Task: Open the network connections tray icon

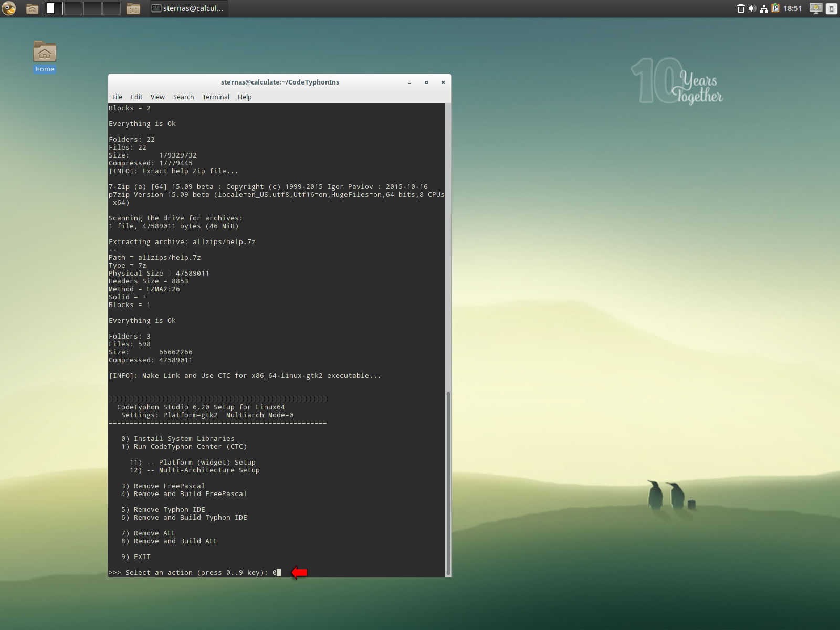Action: point(764,8)
